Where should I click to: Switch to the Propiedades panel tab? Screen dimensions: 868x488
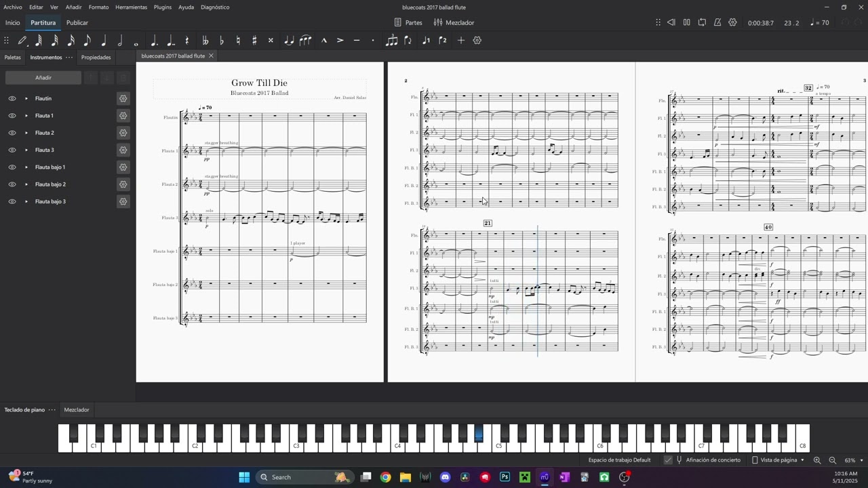point(96,57)
